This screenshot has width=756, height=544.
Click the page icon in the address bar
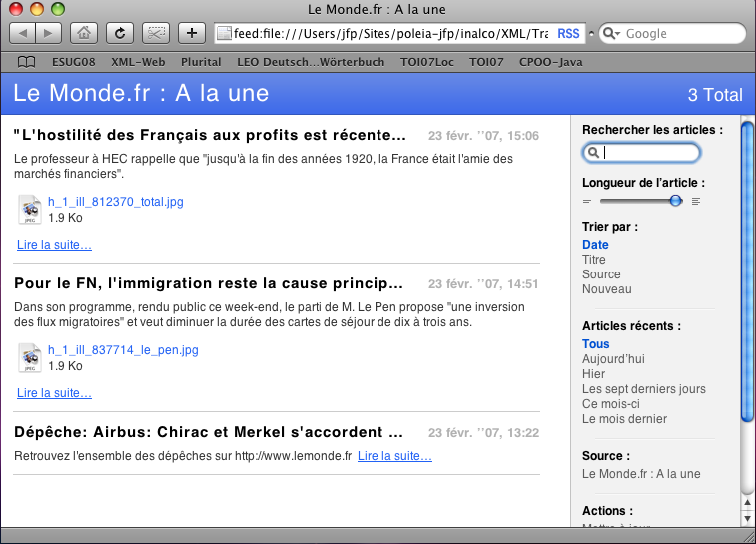pos(224,34)
